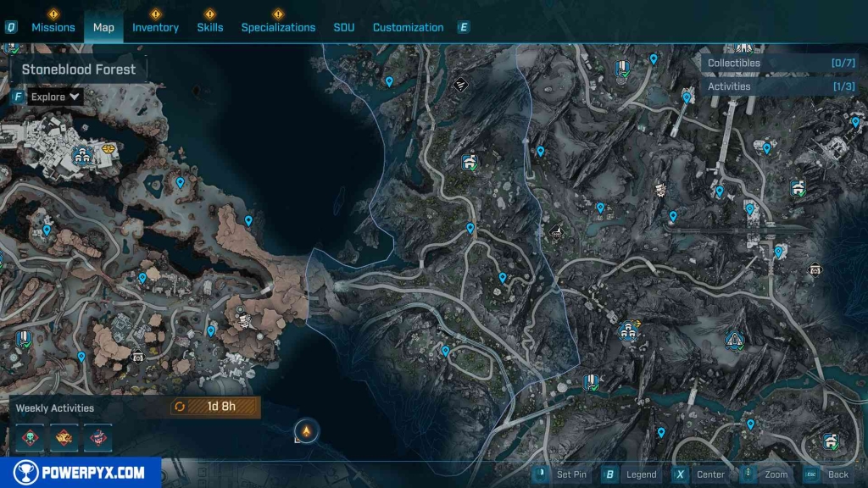Click the Weekly Activities label
This screenshot has height=488, width=868.
point(55,408)
